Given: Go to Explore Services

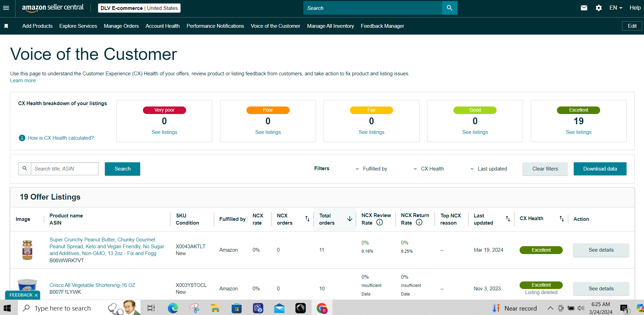Looking at the screenshot, I should pyautogui.click(x=78, y=26).
